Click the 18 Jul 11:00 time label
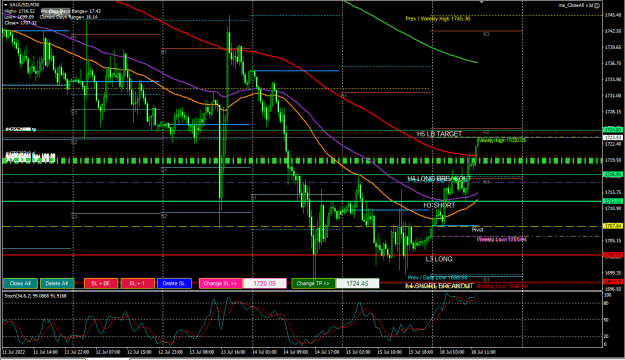This screenshot has width=625, height=360. 483,352
